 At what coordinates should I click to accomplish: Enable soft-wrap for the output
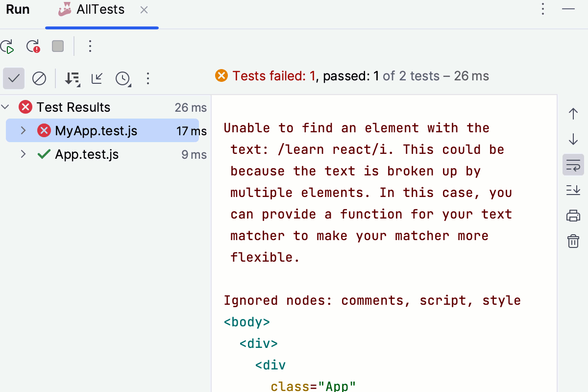[573, 165]
